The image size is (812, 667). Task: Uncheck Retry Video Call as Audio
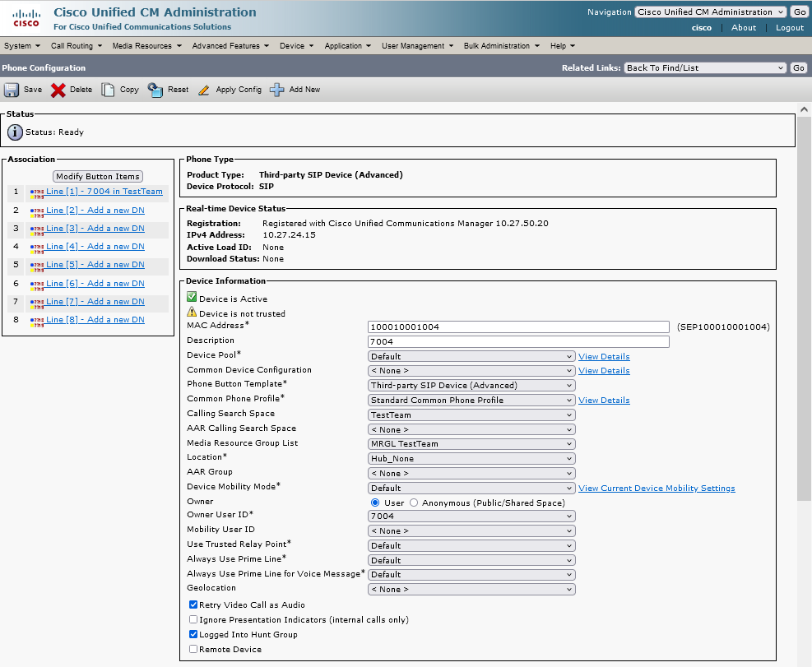coord(193,604)
